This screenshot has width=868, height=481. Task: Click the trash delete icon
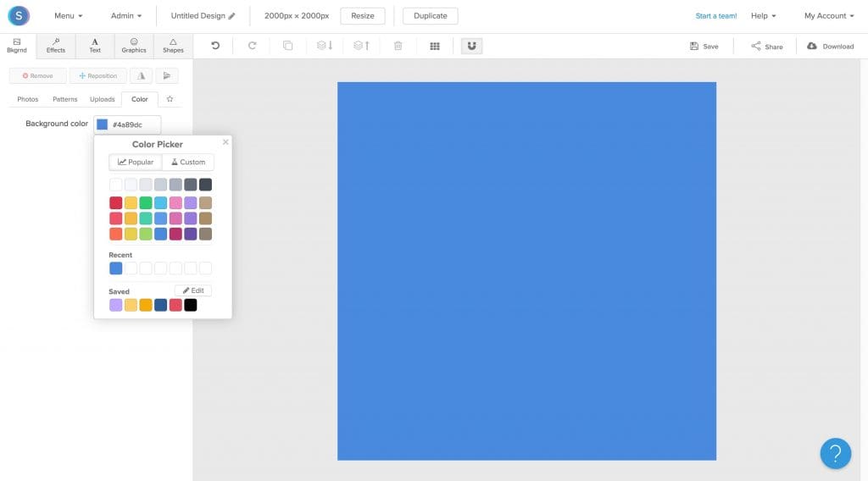point(398,46)
